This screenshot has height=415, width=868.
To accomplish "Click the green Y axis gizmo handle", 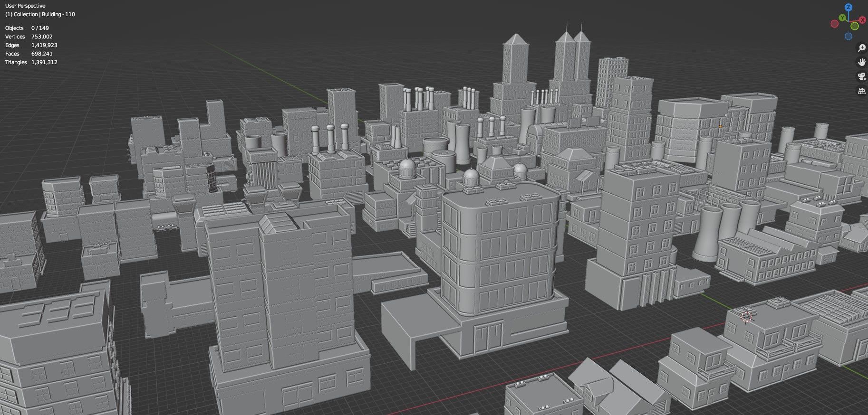I will point(842,18).
